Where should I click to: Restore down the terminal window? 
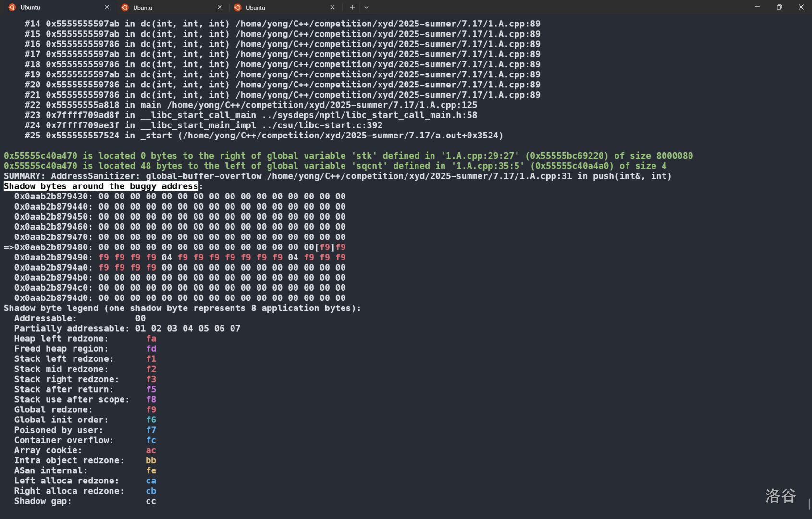[779, 7]
